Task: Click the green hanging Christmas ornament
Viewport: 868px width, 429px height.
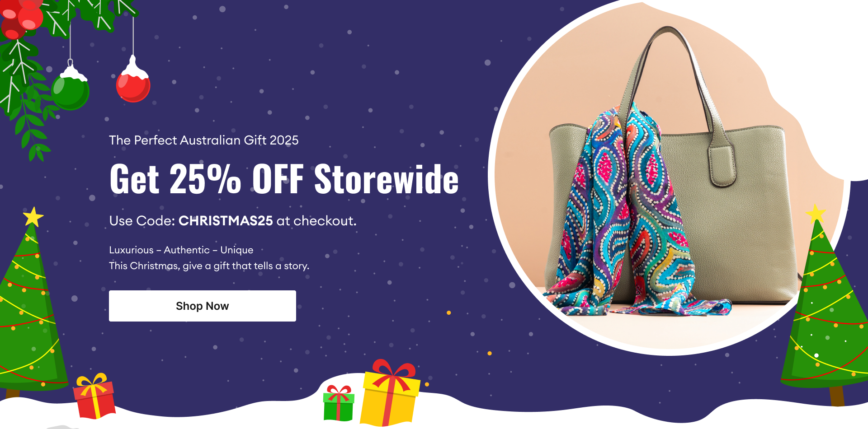Action: [70, 87]
